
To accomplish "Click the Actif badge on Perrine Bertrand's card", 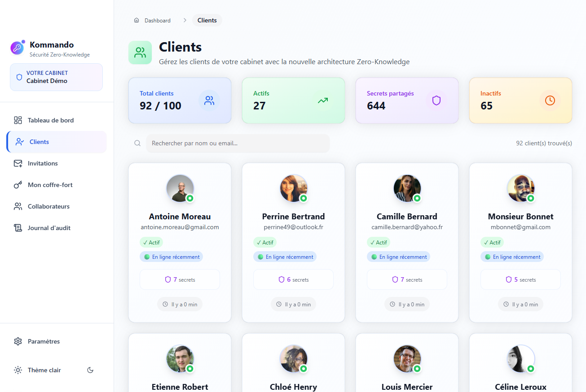I will point(265,243).
